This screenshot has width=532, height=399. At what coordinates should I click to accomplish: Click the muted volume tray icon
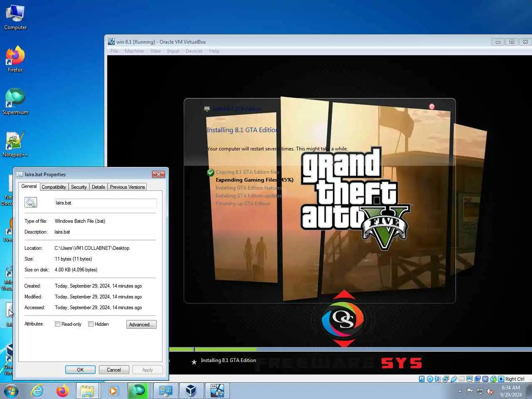point(490,391)
